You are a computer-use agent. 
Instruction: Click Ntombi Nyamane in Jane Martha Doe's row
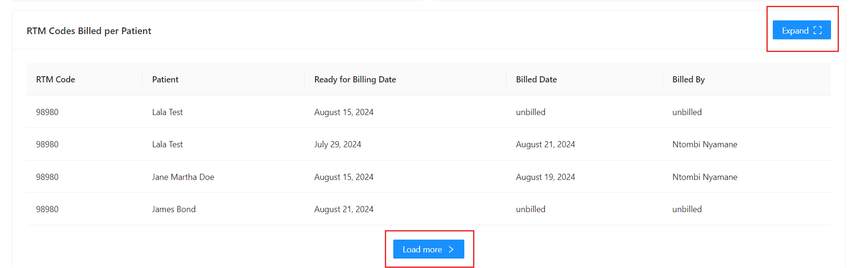point(705,177)
